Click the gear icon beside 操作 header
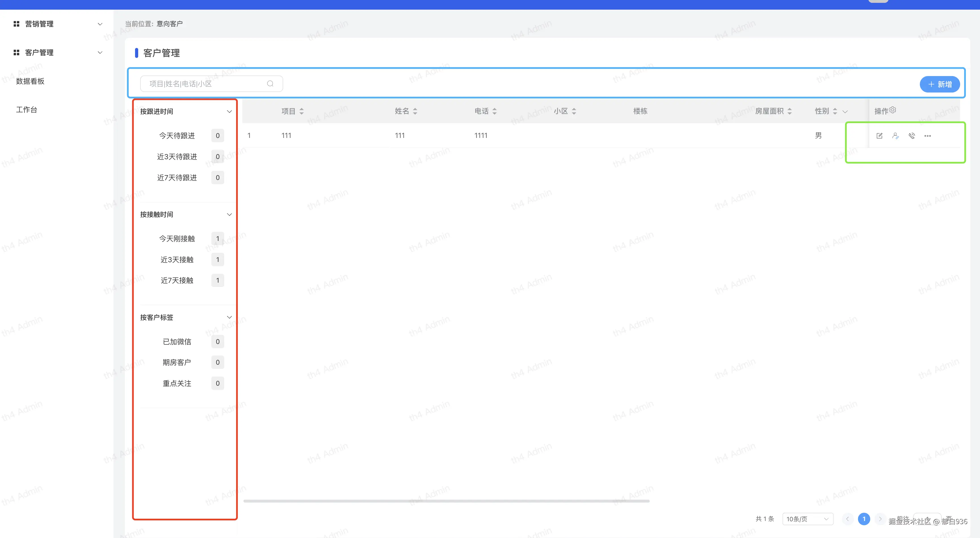This screenshot has width=980, height=538. (893, 110)
